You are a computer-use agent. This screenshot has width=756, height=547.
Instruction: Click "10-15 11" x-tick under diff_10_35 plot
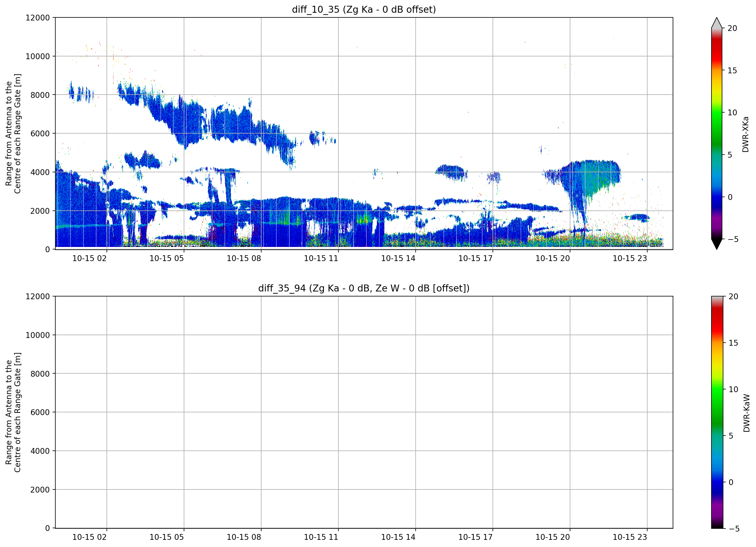pos(321,259)
